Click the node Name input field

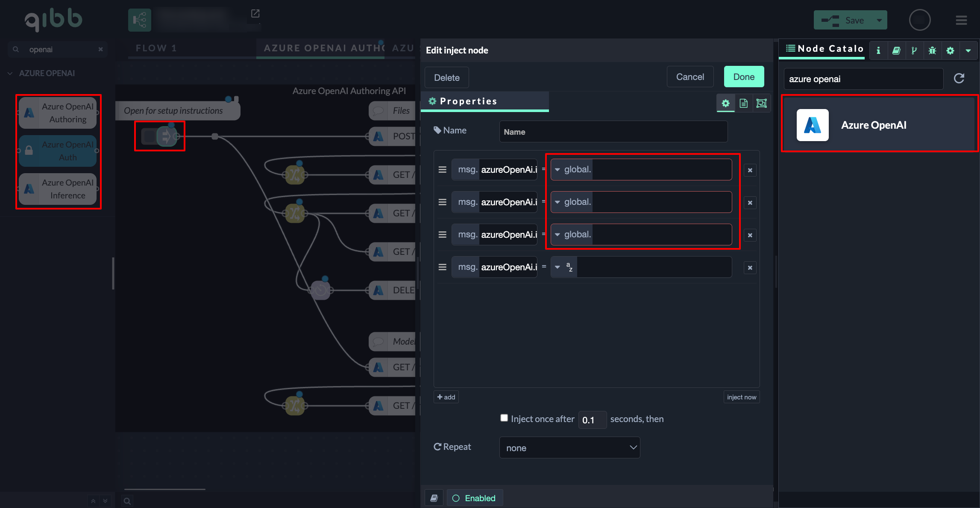(613, 132)
